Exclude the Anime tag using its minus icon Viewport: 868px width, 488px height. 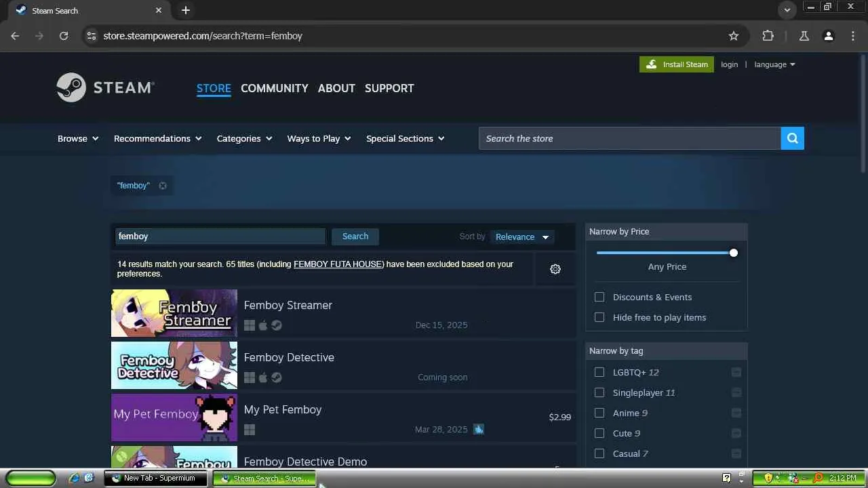[736, 413]
